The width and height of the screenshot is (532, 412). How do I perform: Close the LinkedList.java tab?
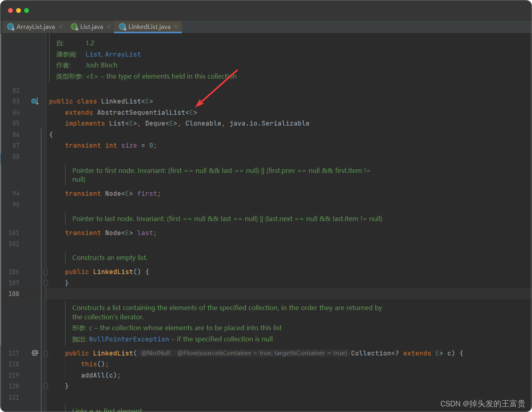[x=176, y=26]
